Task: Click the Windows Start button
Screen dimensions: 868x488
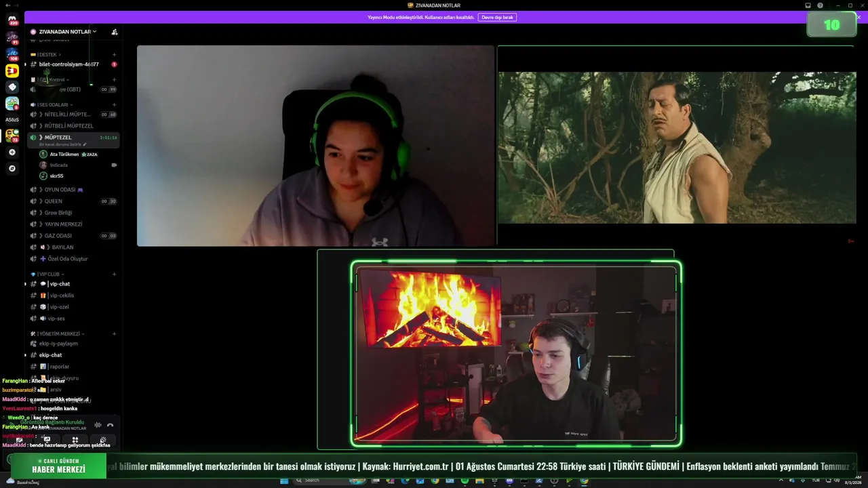Action: coord(284,481)
